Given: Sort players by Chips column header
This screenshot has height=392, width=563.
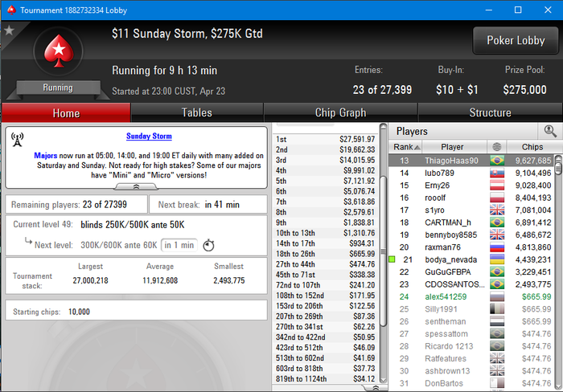Looking at the screenshot, I should click(x=532, y=147).
